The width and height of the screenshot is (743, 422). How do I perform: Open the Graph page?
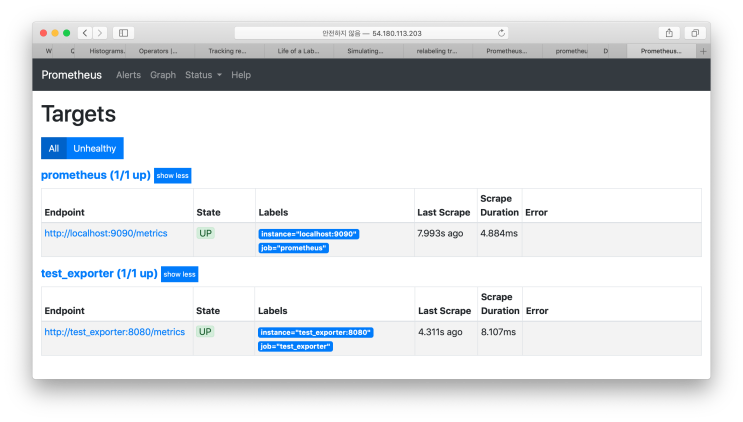coord(163,75)
